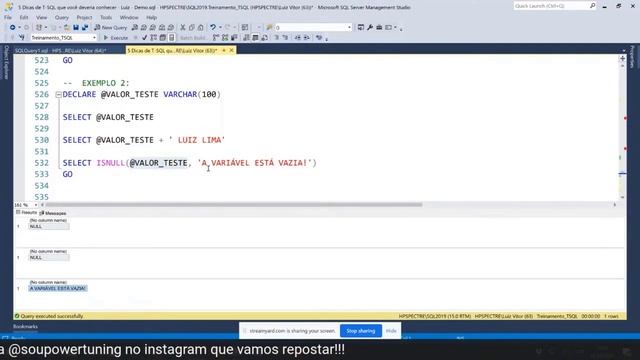Click the Hide button in sharing bar
The width and height of the screenshot is (640, 360).
(391, 331)
